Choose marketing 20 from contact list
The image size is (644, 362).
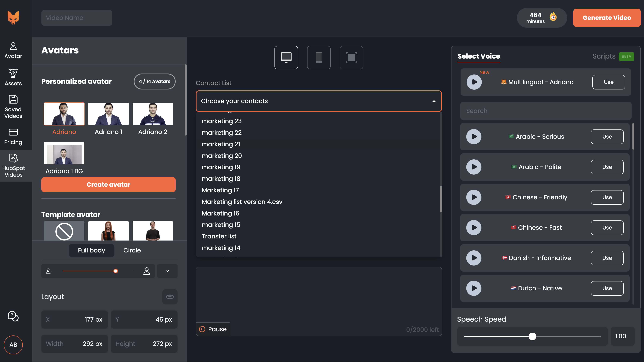222,156
